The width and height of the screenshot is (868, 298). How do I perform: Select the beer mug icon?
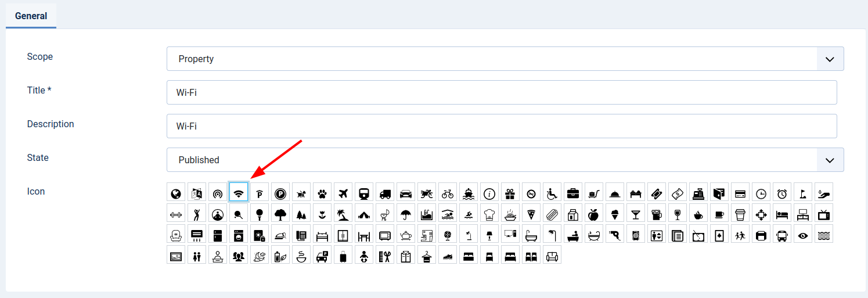click(657, 214)
